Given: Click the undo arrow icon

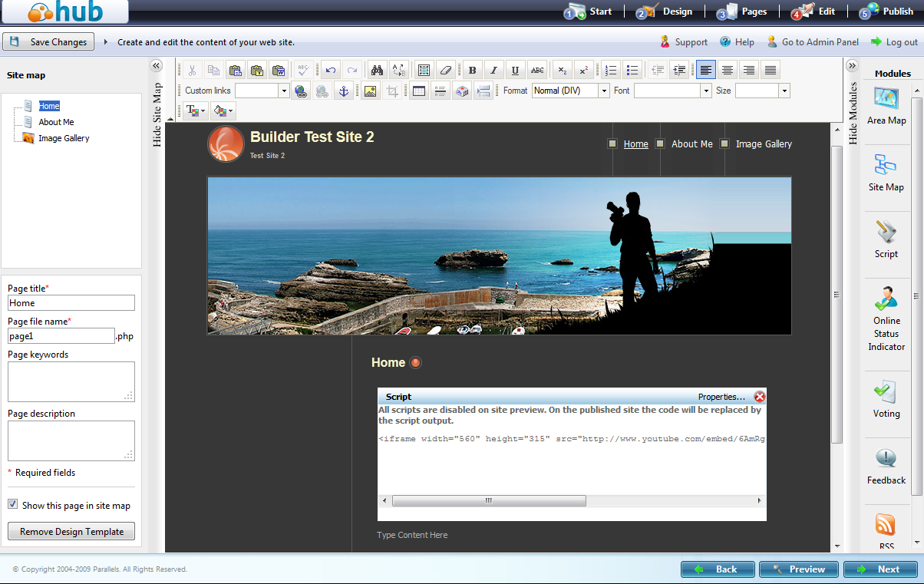Looking at the screenshot, I should pyautogui.click(x=331, y=70).
